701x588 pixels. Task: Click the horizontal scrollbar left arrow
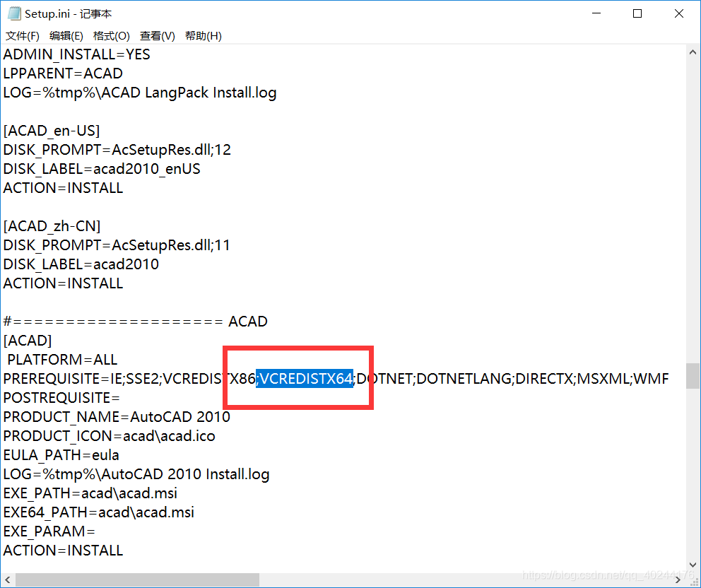pyautogui.click(x=8, y=580)
